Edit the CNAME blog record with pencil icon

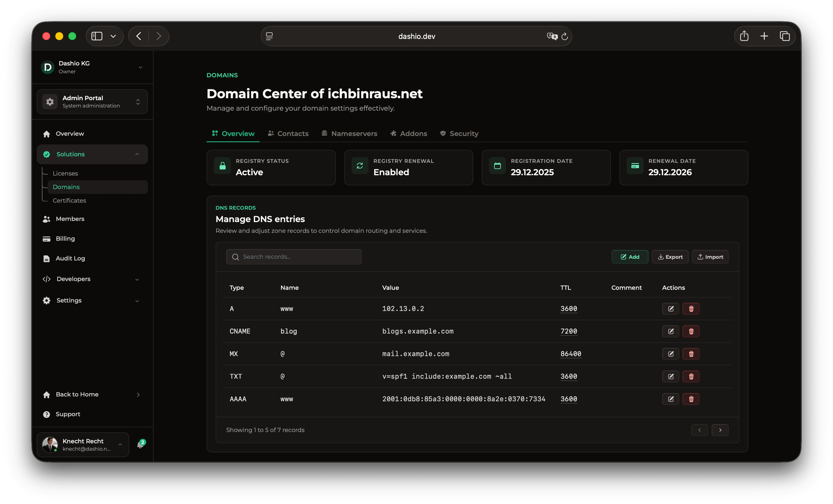pyautogui.click(x=671, y=331)
